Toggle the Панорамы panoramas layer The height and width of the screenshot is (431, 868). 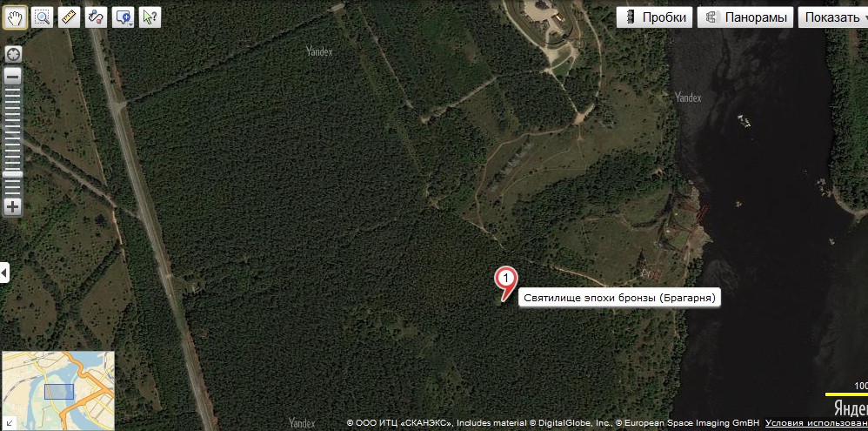coord(745,17)
